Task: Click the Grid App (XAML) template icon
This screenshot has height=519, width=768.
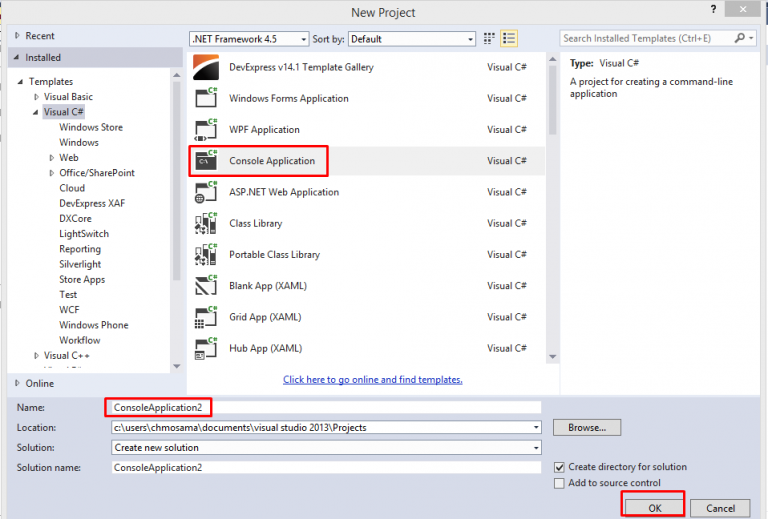Action: (x=206, y=317)
